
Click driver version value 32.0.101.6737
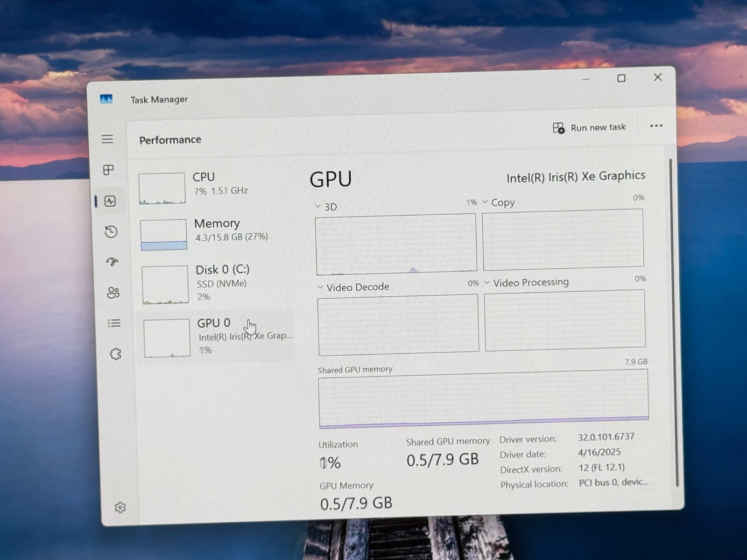(x=606, y=437)
